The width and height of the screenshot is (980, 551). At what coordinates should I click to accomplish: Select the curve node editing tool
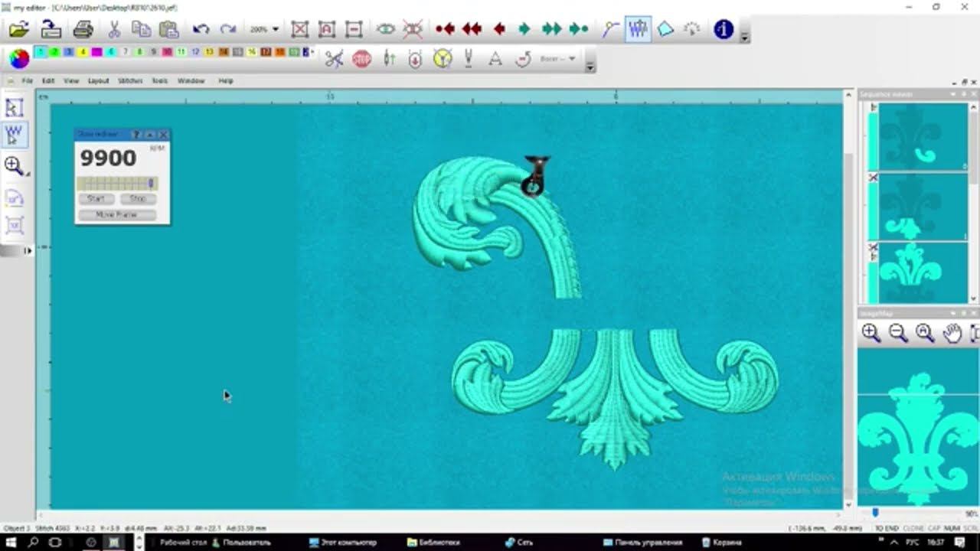click(610, 30)
